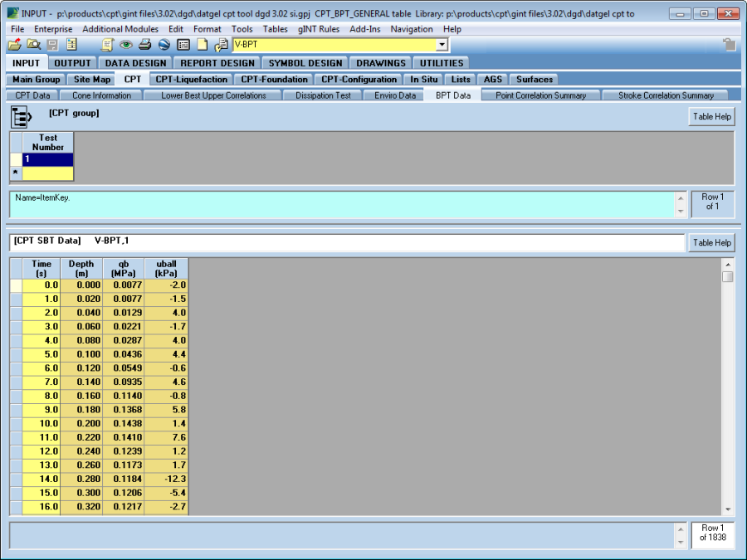The width and height of the screenshot is (747, 560).
Task: Open the V-BPT dropdown arrow
Action: (442, 45)
